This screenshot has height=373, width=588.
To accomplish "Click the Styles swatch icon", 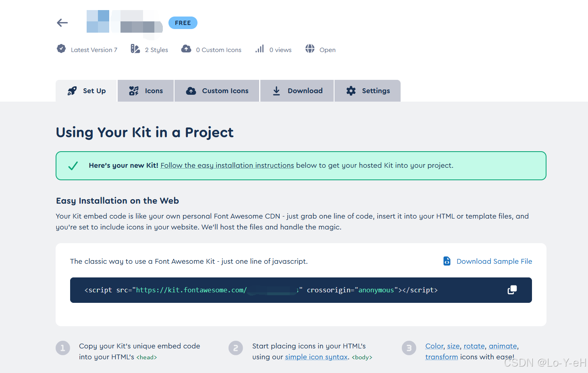I will pyautogui.click(x=135, y=49).
